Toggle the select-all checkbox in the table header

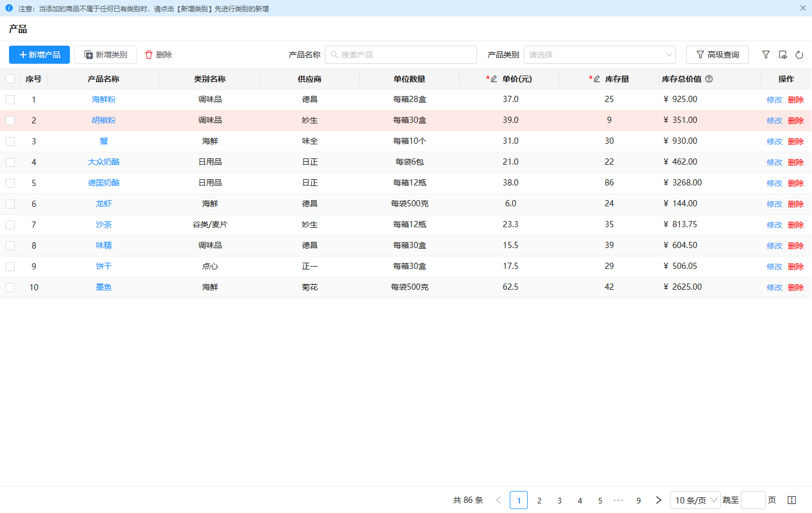tap(10, 79)
